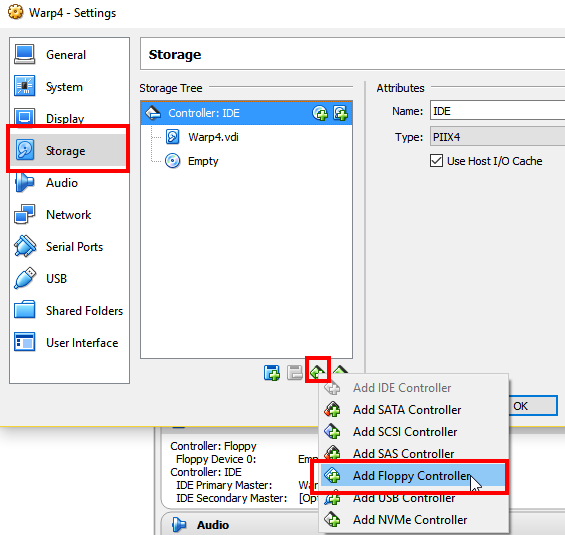This screenshot has width=565, height=535.
Task: Add hard disk icon on Controller: IDE row
Action: [x=341, y=113]
